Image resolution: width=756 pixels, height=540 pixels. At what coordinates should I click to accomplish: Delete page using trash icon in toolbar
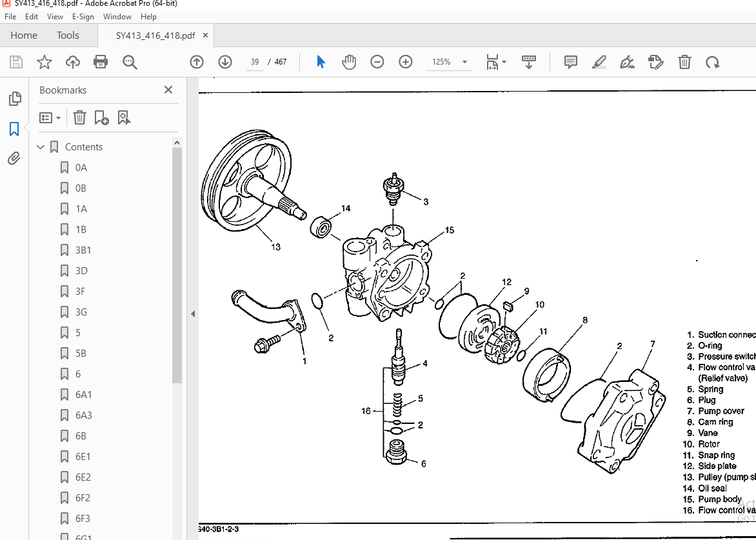(x=684, y=62)
